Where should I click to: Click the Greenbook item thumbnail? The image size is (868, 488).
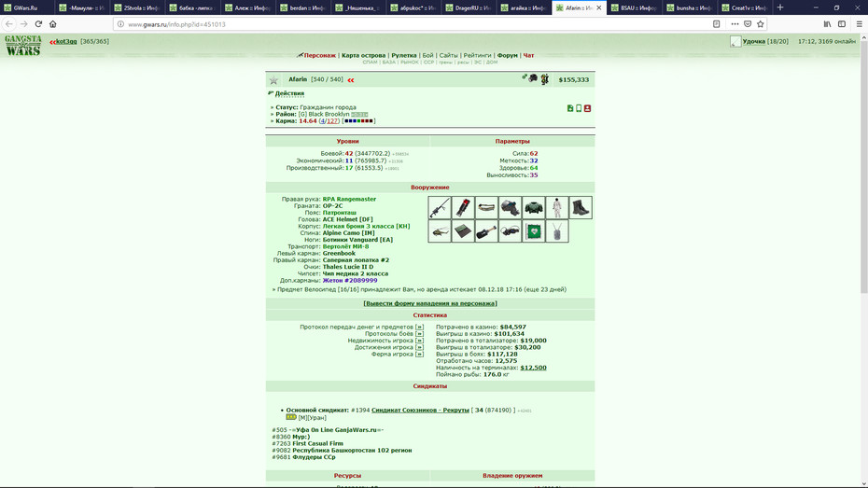pos(463,231)
